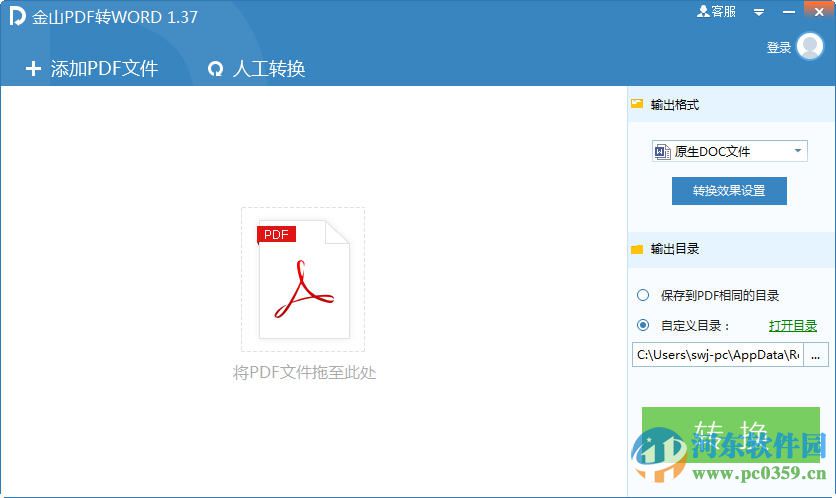Open 客服 customer service
Viewport: 836px width, 498px height.
(x=716, y=11)
